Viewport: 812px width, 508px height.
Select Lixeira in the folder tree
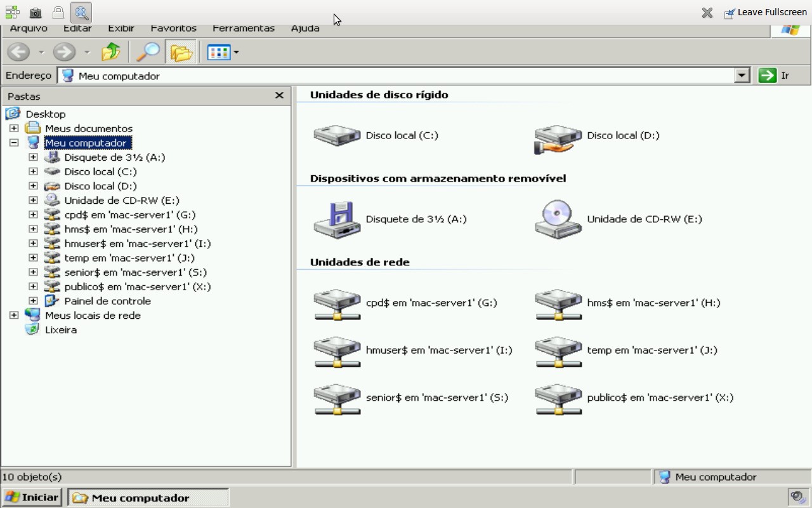pos(60,330)
